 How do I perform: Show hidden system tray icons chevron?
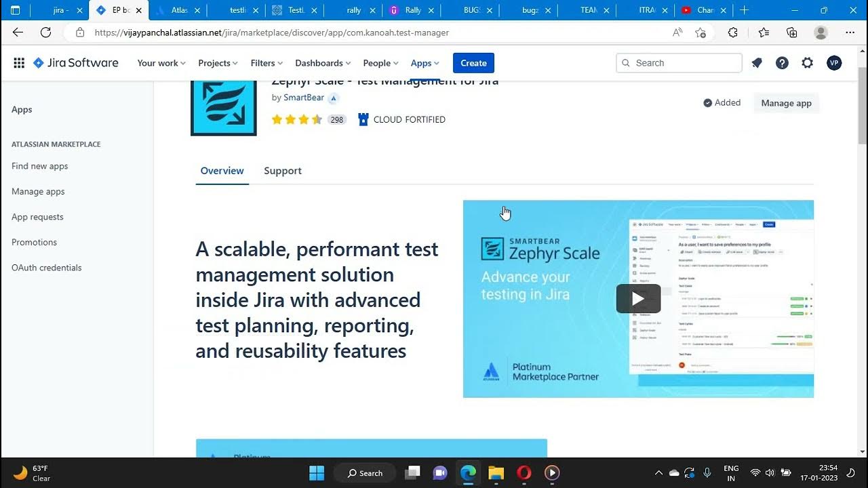point(658,472)
